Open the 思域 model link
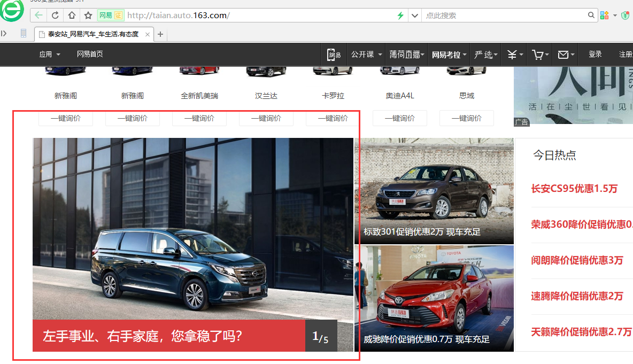The width and height of the screenshot is (633, 364). click(467, 96)
